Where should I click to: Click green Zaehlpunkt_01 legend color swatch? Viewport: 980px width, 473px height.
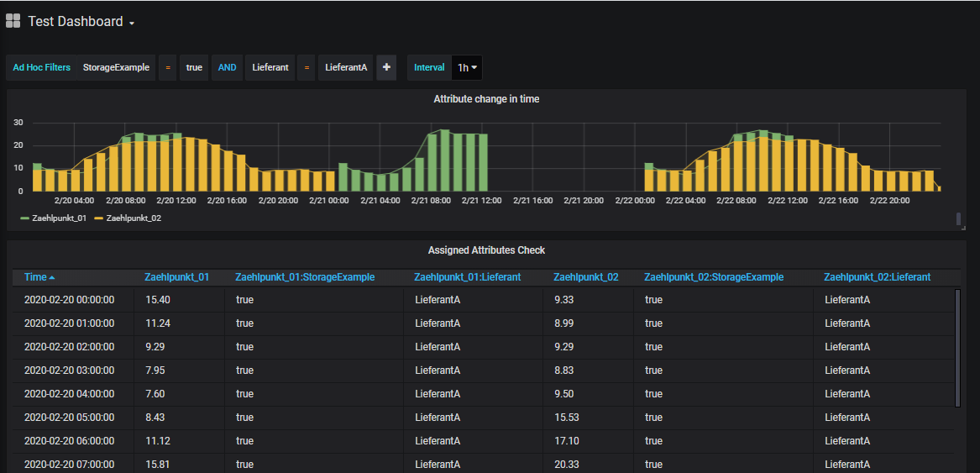tap(25, 218)
